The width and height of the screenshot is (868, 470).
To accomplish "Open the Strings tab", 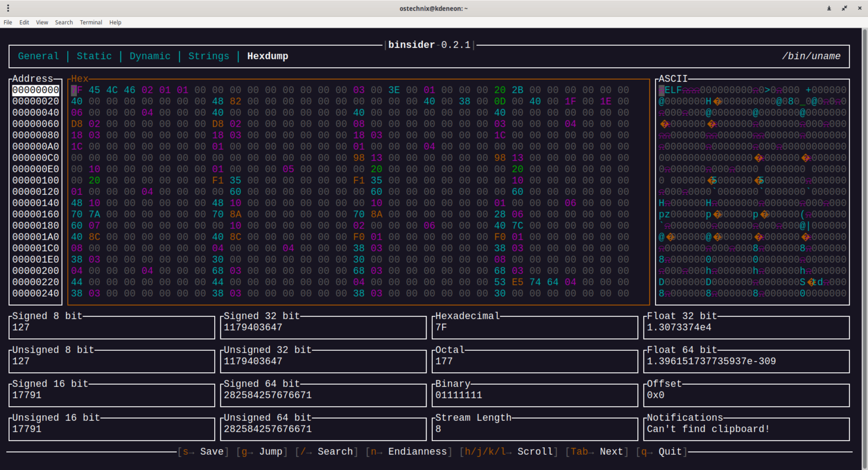I will point(209,56).
